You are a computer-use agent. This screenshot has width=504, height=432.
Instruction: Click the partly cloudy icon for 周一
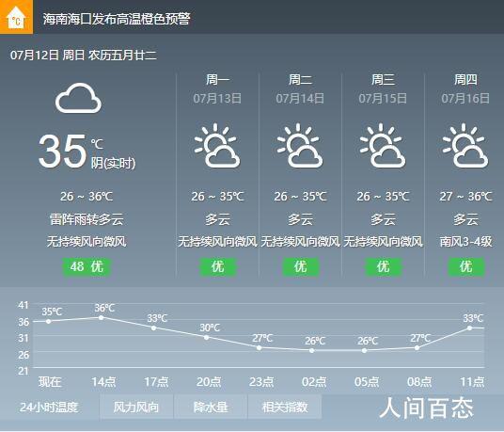pyautogui.click(x=217, y=146)
